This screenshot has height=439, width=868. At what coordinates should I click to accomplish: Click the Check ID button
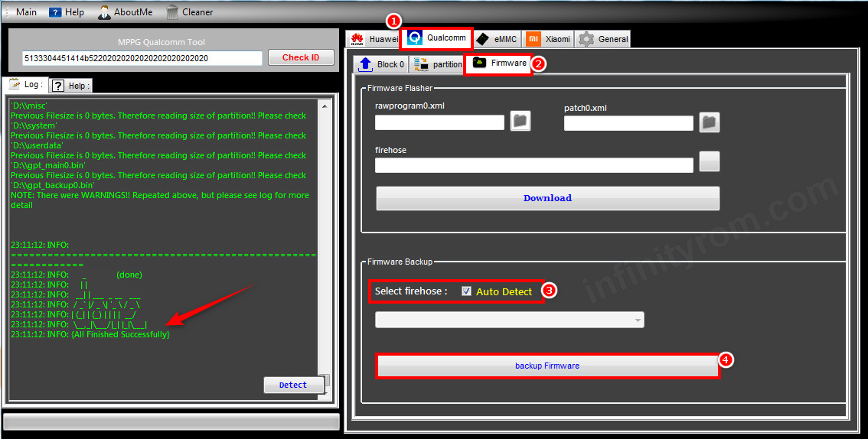301,57
